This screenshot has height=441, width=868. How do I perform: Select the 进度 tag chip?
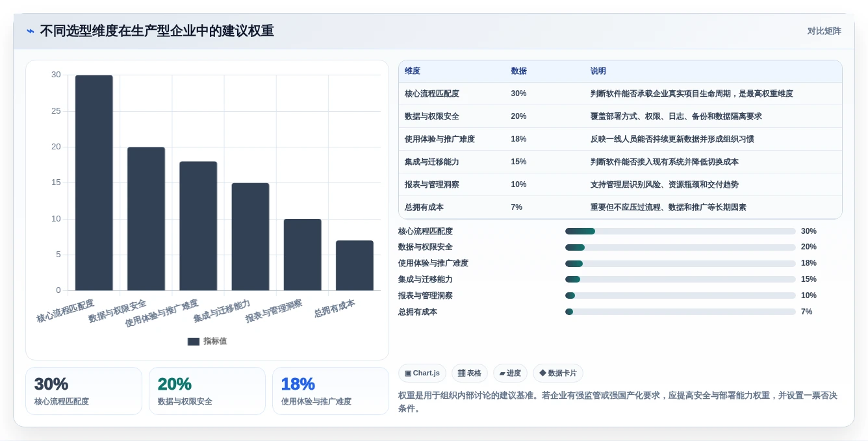(510, 373)
